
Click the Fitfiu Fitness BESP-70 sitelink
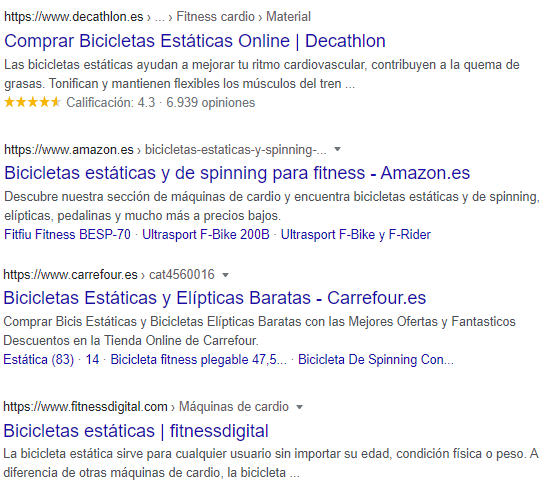coord(67,235)
